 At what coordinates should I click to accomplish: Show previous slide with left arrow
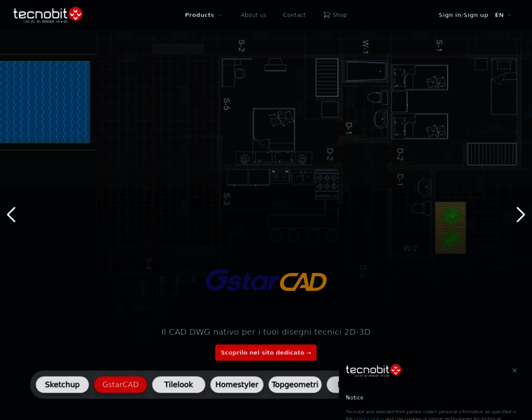click(11, 214)
